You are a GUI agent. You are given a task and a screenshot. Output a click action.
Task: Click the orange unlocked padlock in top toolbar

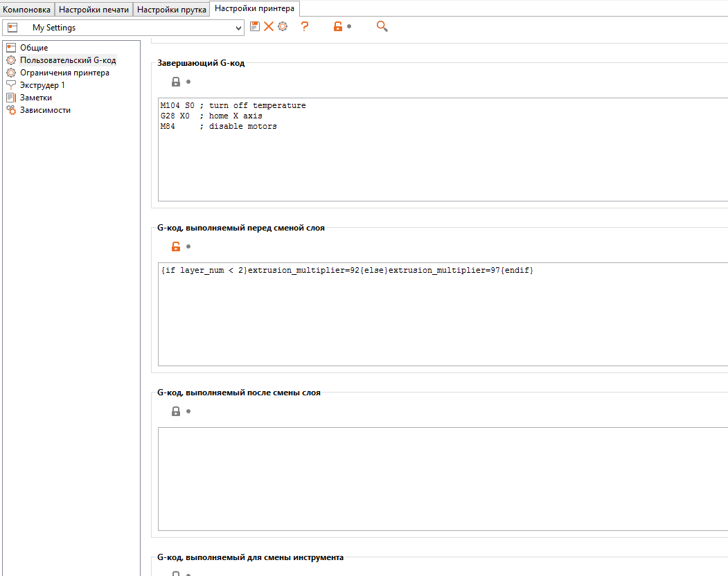pos(338,26)
